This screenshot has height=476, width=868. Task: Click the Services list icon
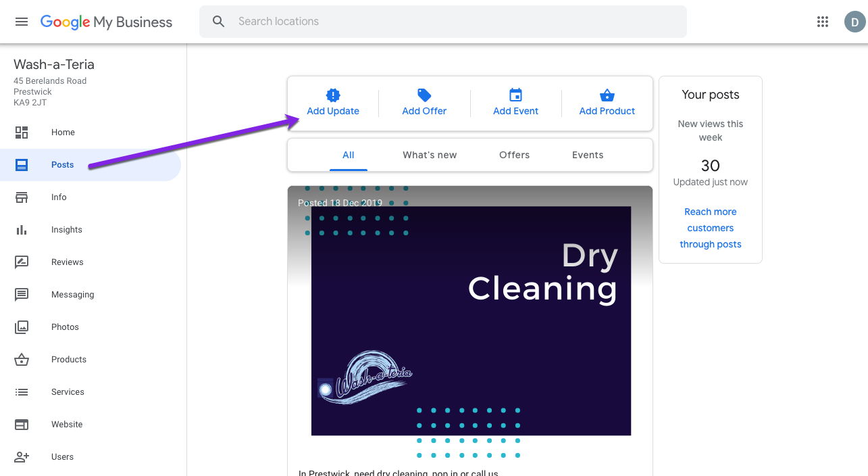tap(22, 392)
